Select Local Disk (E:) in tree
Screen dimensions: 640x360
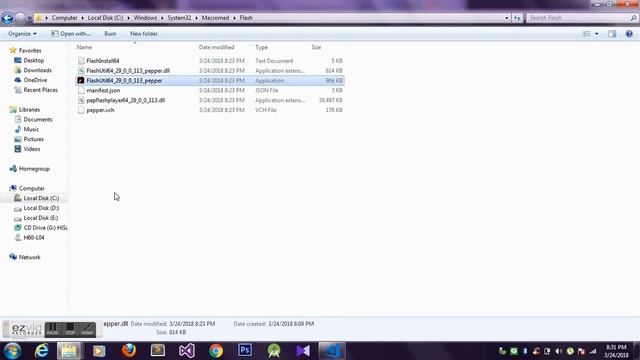tap(41, 218)
